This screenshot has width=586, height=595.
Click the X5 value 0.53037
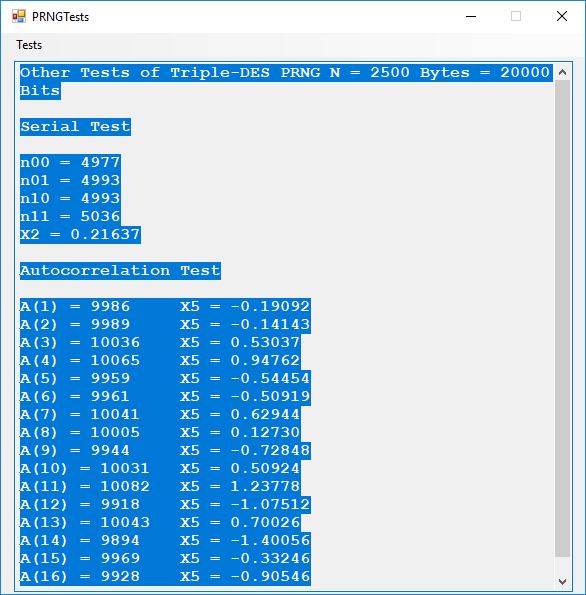point(265,343)
